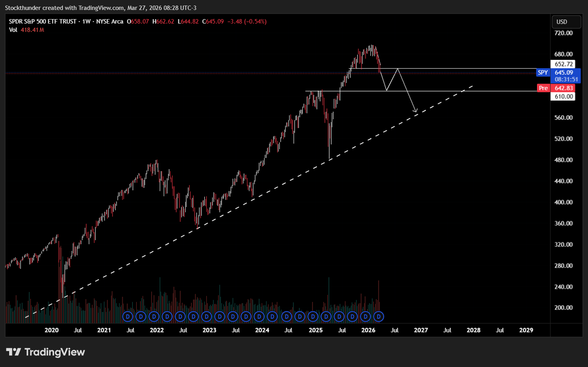Click the 720.00 price axis label
The image size is (588, 367).
tap(563, 33)
